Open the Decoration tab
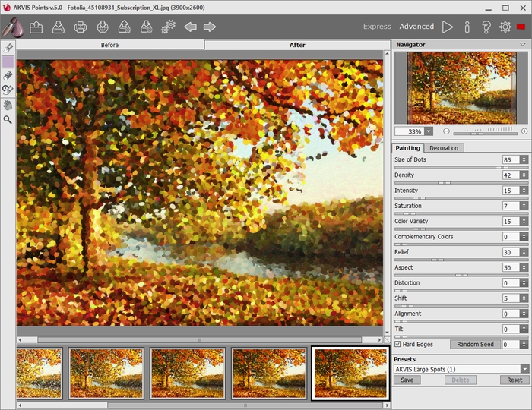Screen dimensions: 532x410 click(x=443, y=148)
